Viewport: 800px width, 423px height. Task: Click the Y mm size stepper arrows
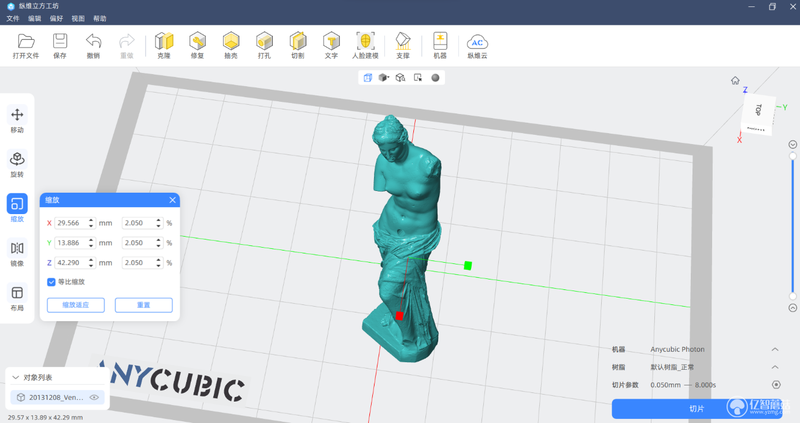coord(91,243)
